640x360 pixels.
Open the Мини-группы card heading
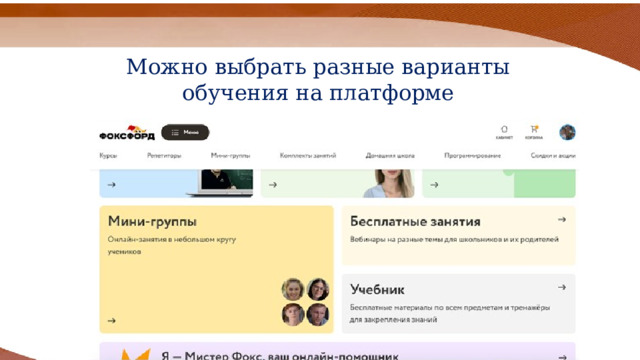click(152, 222)
